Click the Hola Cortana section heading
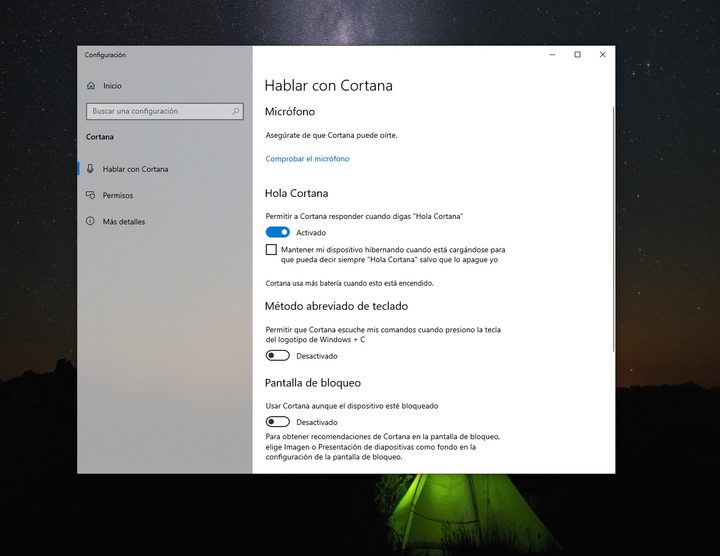This screenshot has width=720, height=556. (296, 193)
